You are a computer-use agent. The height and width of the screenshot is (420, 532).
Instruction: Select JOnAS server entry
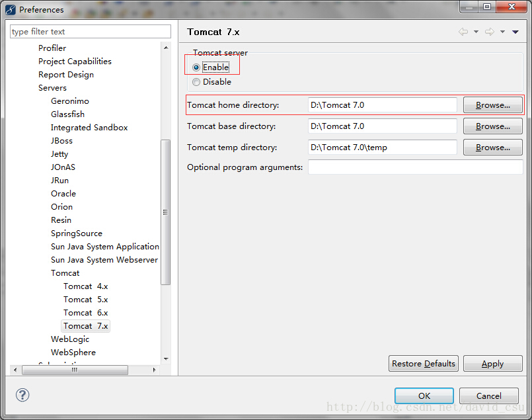(x=63, y=167)
